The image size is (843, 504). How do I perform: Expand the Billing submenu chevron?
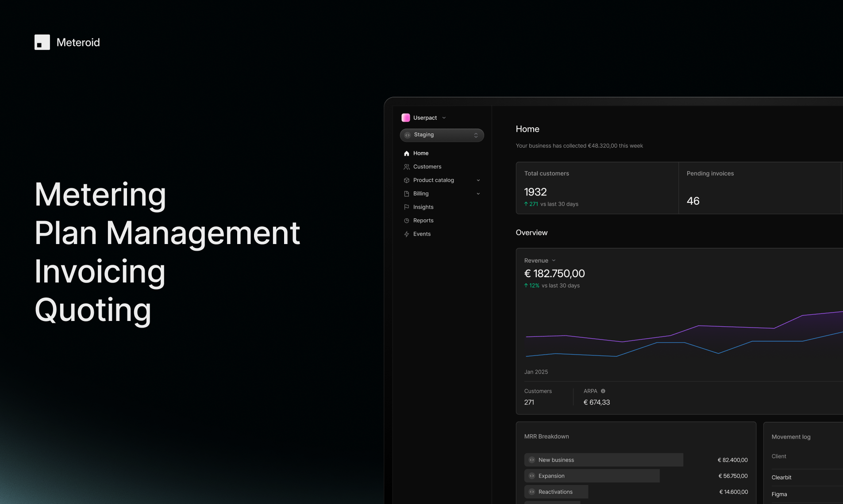point(478,194)
